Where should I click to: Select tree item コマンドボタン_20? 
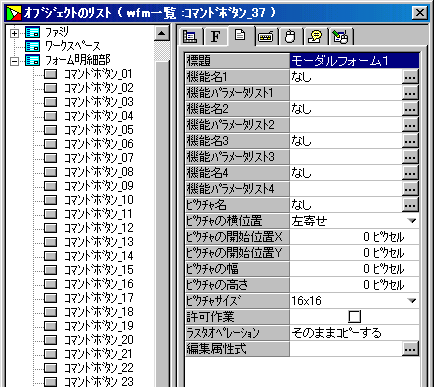coord(99,340)
